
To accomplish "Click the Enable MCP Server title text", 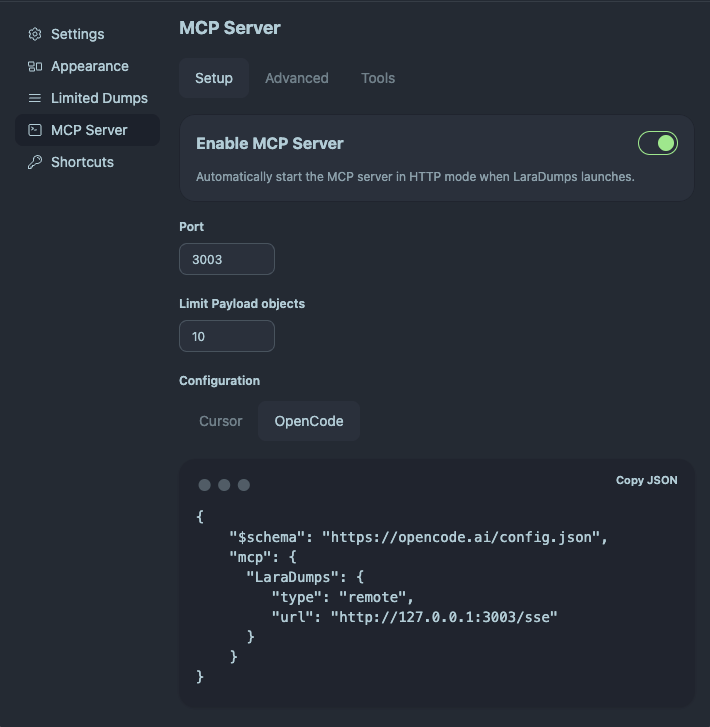I will click(x=270, y=143).
